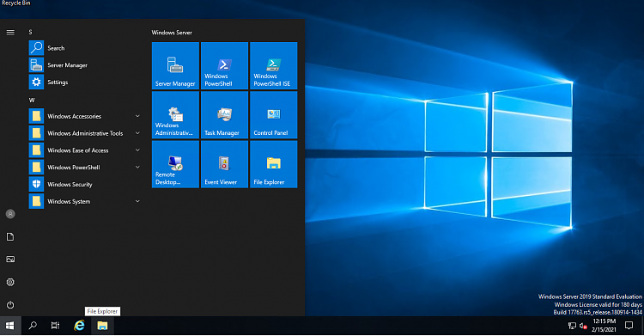Open Settings from the apps list
644x336 pixels.
tap(85, 82)
